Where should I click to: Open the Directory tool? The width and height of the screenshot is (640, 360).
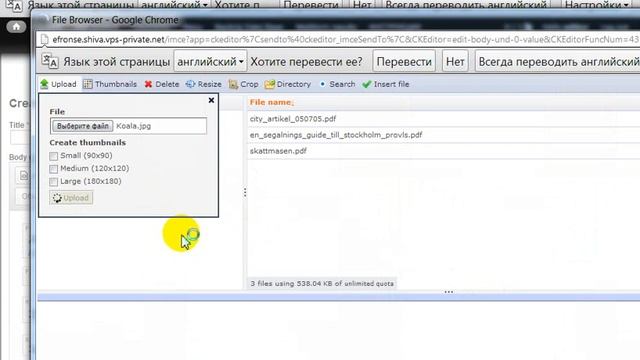(288, 84)
